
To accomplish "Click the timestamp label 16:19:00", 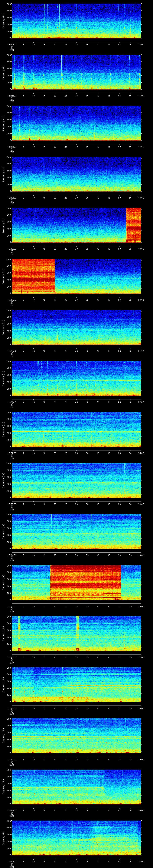I will point(12,300).
